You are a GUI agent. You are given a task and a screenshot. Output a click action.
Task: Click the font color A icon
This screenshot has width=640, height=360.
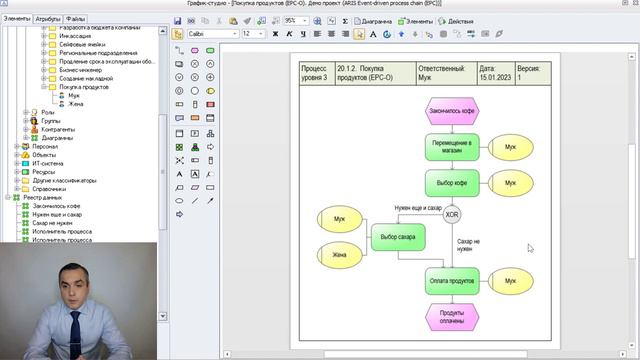click(373, 34)
